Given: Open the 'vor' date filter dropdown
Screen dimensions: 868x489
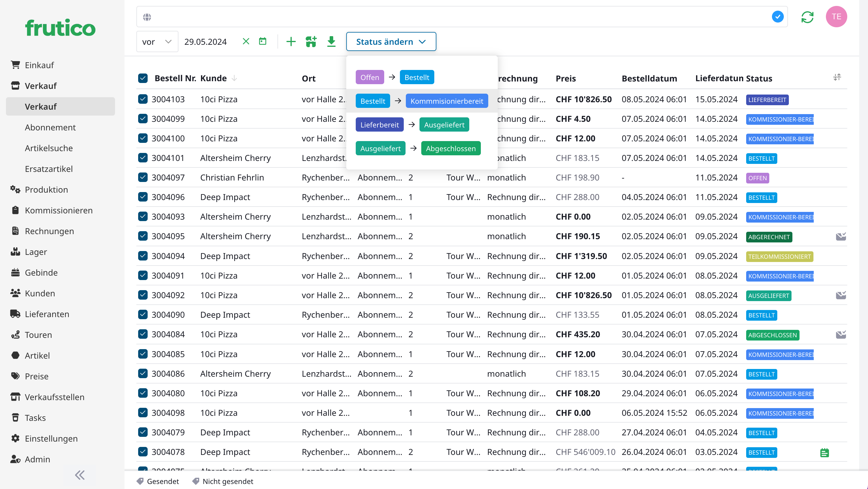Looking at the screenshot, I should [x=157, y=42].
